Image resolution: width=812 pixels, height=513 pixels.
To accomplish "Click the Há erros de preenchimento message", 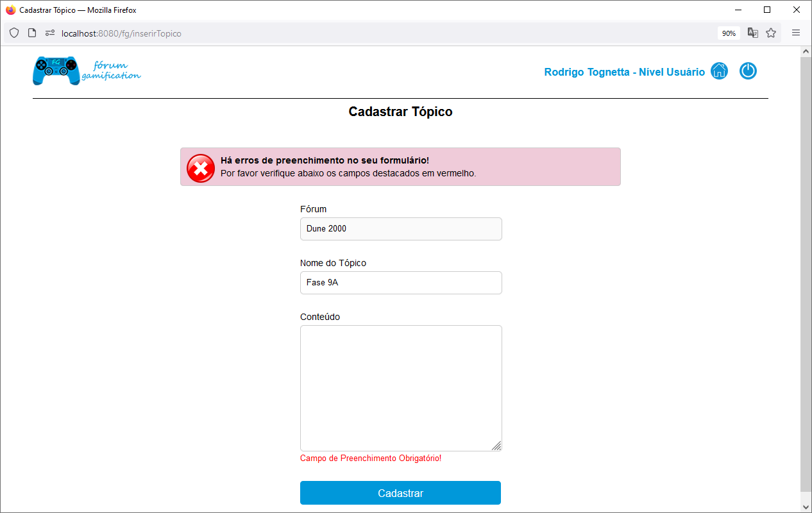I will [x=325, y=160].
